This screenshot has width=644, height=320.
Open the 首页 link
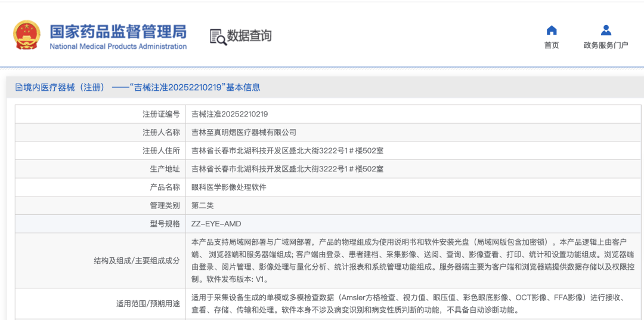pos(552,45)
